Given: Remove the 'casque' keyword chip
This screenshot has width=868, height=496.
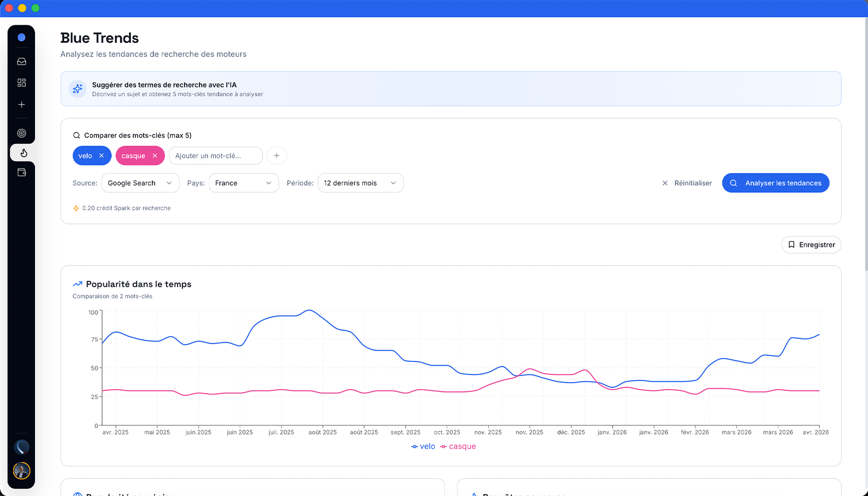Looking at the screenshot, I should pos(155,156).
